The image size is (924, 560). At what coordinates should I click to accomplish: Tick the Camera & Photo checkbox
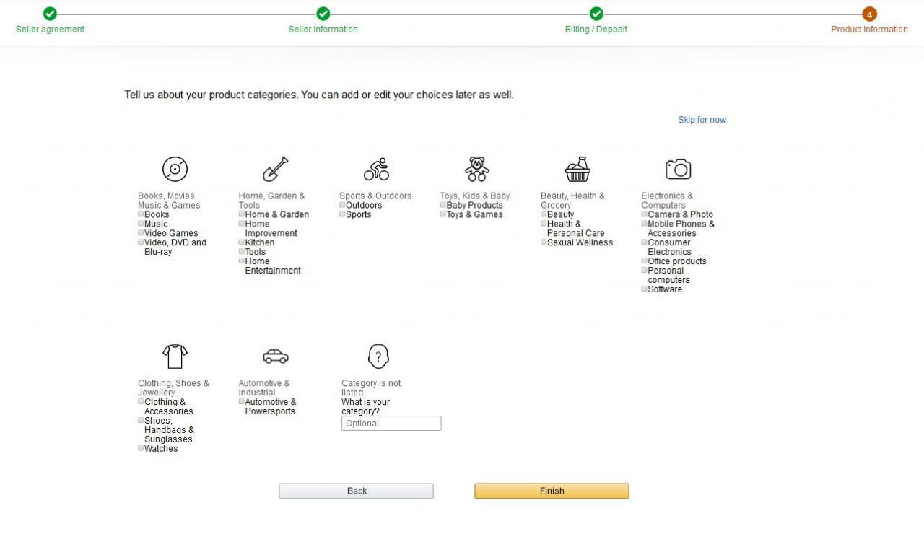645,214
